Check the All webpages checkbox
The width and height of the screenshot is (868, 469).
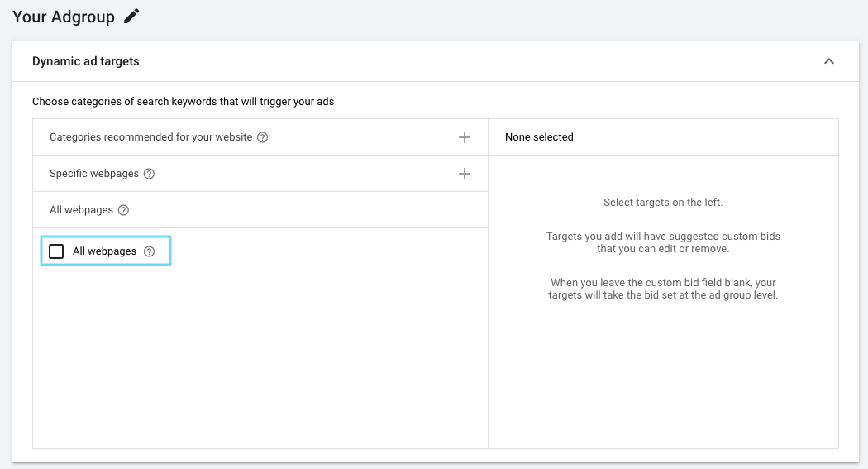[56, 251]
